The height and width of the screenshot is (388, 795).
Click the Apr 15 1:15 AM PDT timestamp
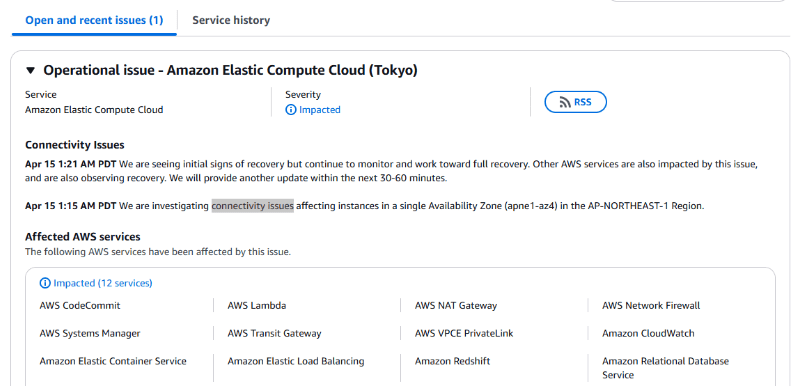click(x=70, y=206)
